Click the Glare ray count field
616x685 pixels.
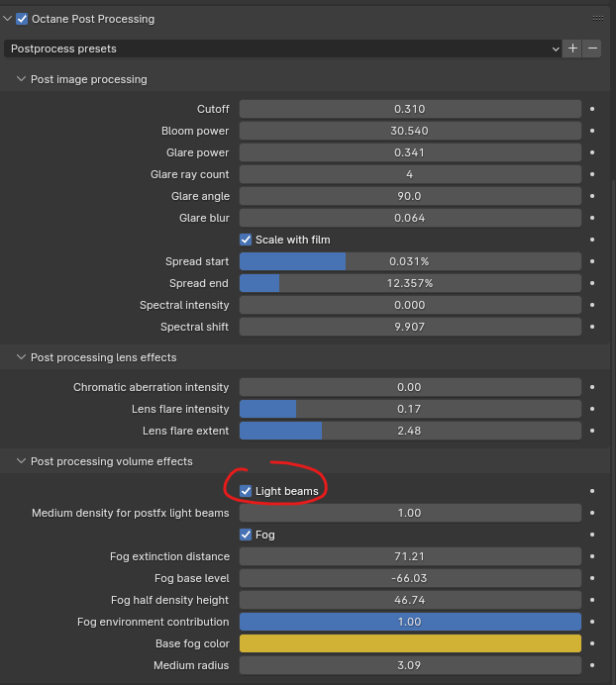pyautogui.click(x=409, y=174)
